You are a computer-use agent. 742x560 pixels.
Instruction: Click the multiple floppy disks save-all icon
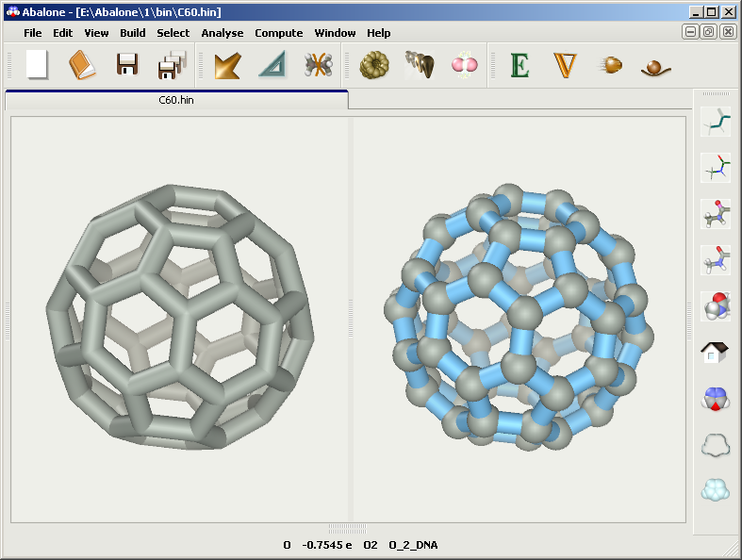[x=173, y=65]
